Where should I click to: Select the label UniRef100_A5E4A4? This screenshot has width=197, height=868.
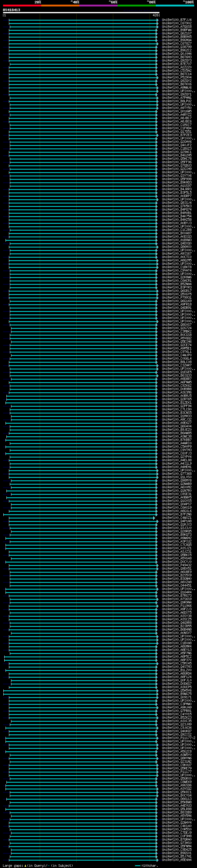tap(176, 860)
